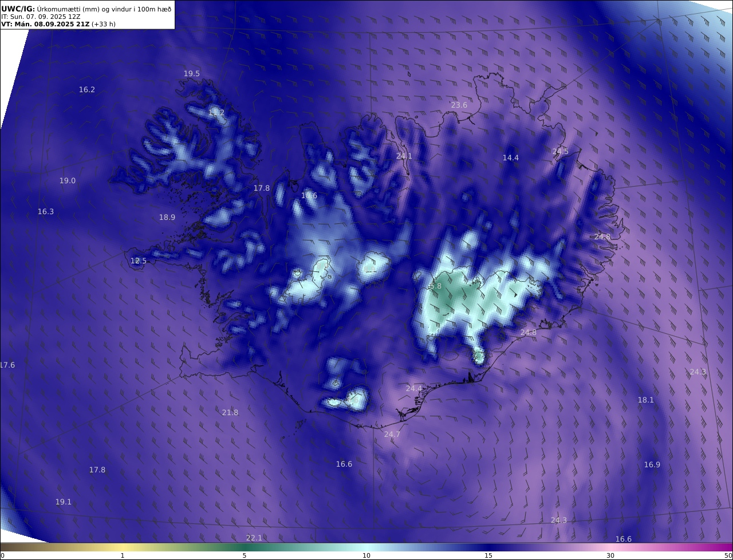
Task: Select the 22.1 value label
Action: [254, 538]
